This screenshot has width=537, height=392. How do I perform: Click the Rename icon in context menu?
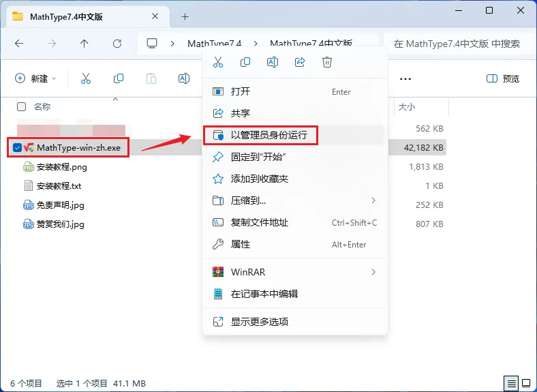click(273, 62)
